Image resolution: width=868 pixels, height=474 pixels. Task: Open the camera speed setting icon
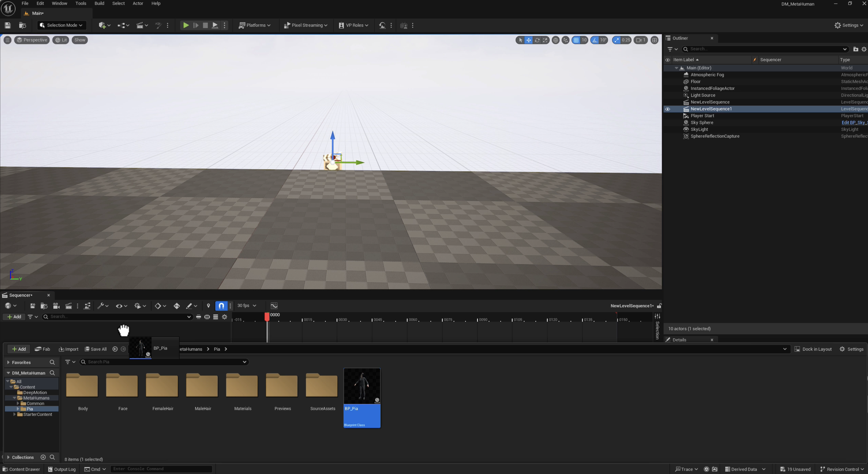point(640,40)
